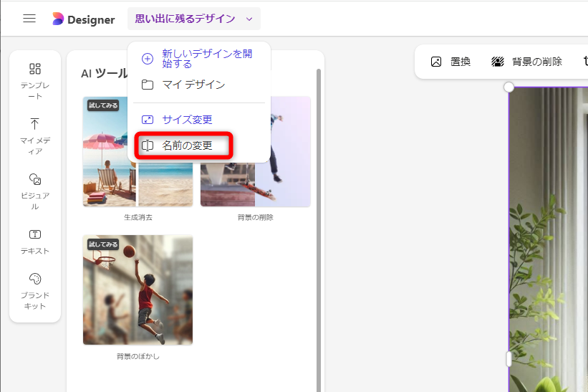Image resolution: width=588 pixels, height=392 pixels.
Task: Click the 置換 image replace icon
Action: click(436, 62)
